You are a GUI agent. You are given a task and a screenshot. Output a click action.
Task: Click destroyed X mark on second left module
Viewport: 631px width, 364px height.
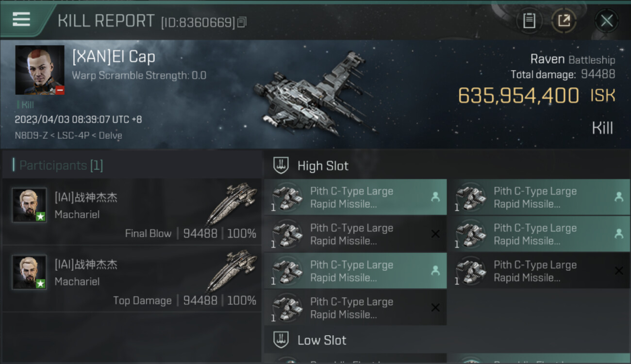tap(435, 234)
